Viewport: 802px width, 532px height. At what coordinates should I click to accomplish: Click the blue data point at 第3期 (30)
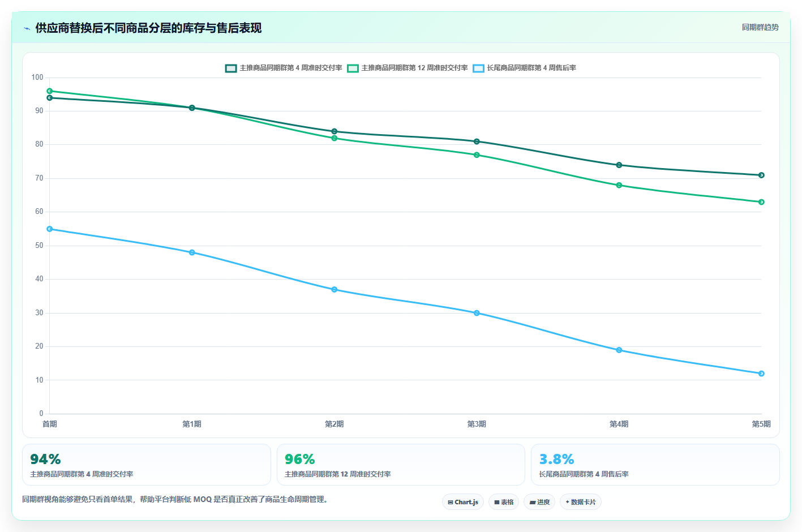(x=477, y=313)
